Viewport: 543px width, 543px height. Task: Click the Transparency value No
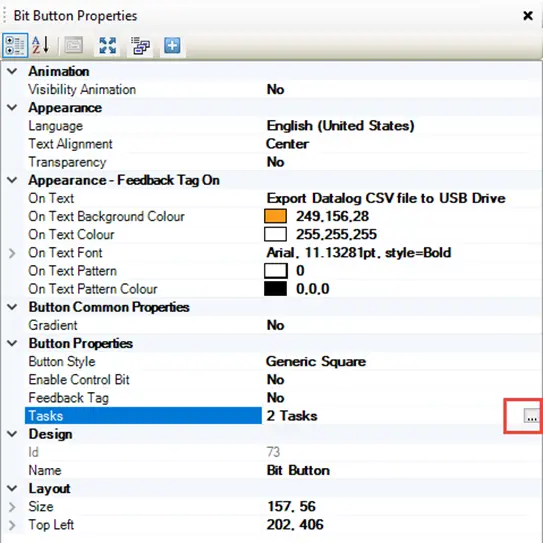[x=276, y=162]
